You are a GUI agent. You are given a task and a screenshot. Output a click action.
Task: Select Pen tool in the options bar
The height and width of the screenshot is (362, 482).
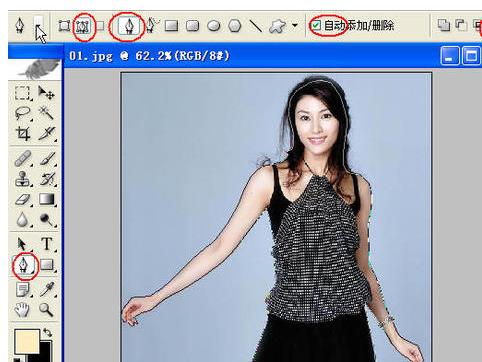click(128, 26)
